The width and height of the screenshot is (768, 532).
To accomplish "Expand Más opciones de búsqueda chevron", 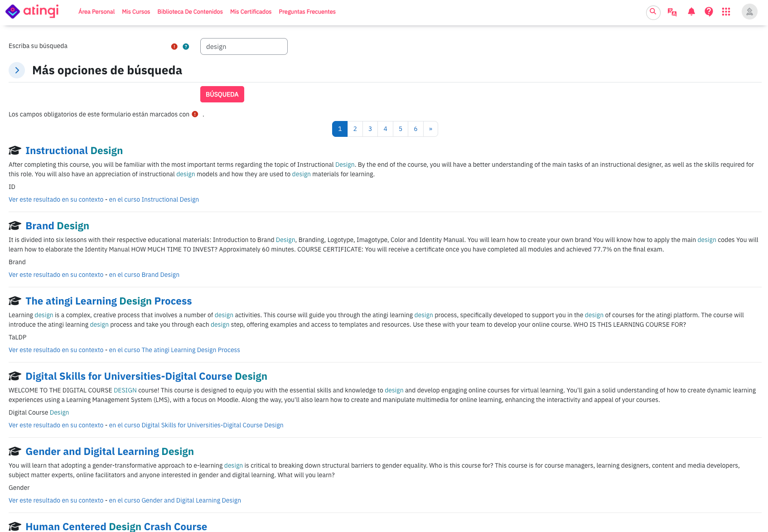I will tap(17, 70).
